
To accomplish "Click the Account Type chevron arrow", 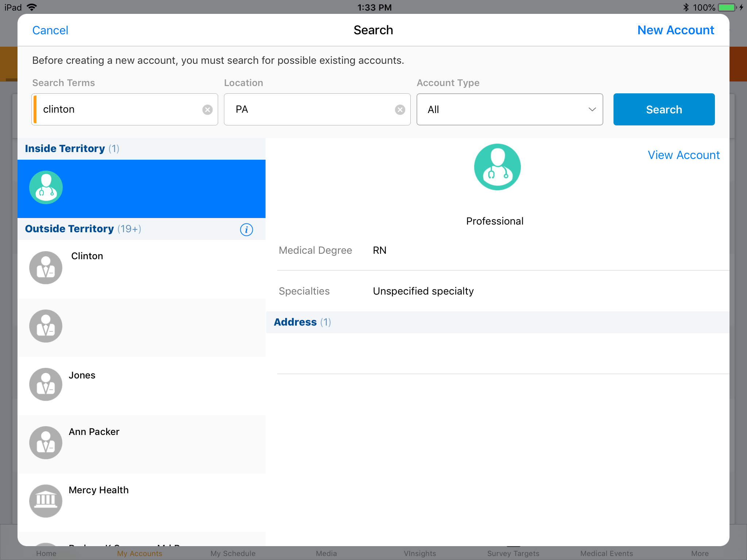I will tap(592, 109).
